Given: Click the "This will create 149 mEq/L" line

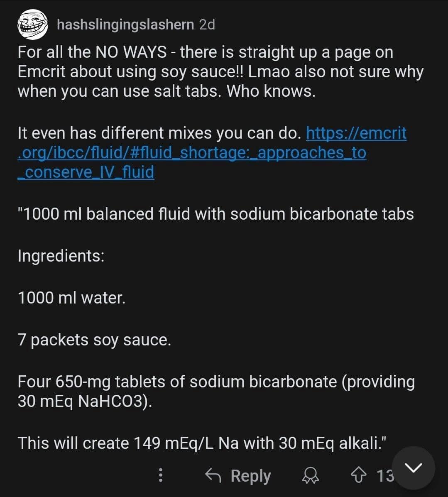Looking at the screenshot, I should (x=203, y=443).
